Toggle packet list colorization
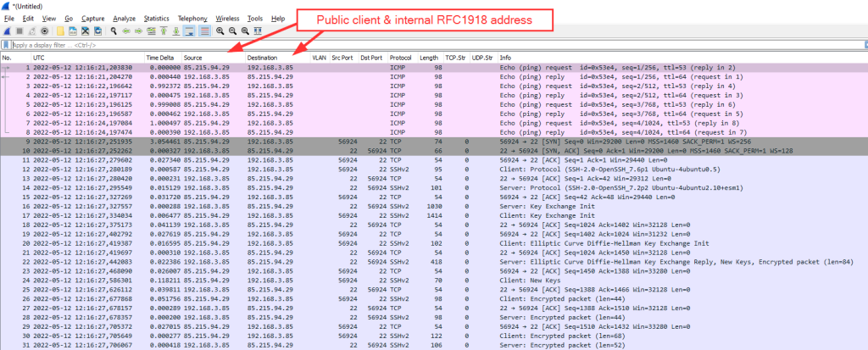 click(205, 31)
